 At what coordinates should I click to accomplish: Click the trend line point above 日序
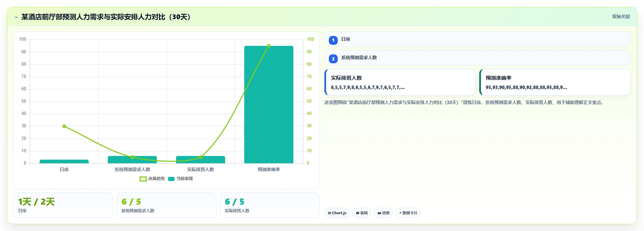click(64, 126)
